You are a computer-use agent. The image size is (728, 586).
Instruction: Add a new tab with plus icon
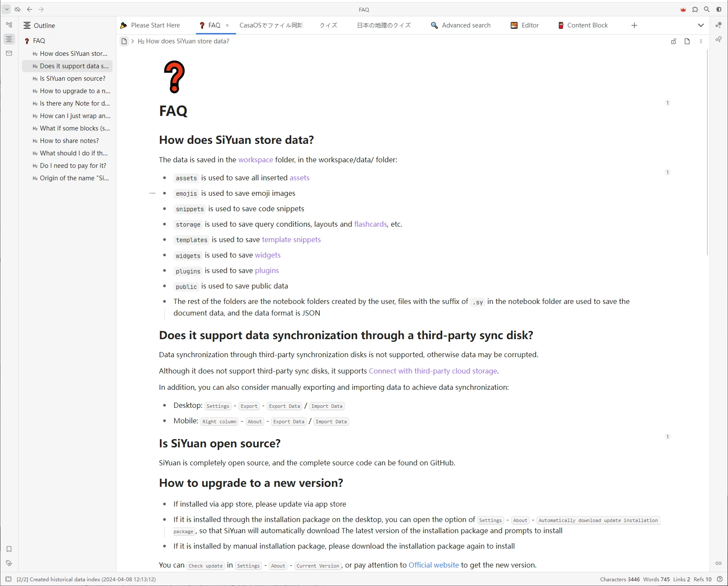634,25
